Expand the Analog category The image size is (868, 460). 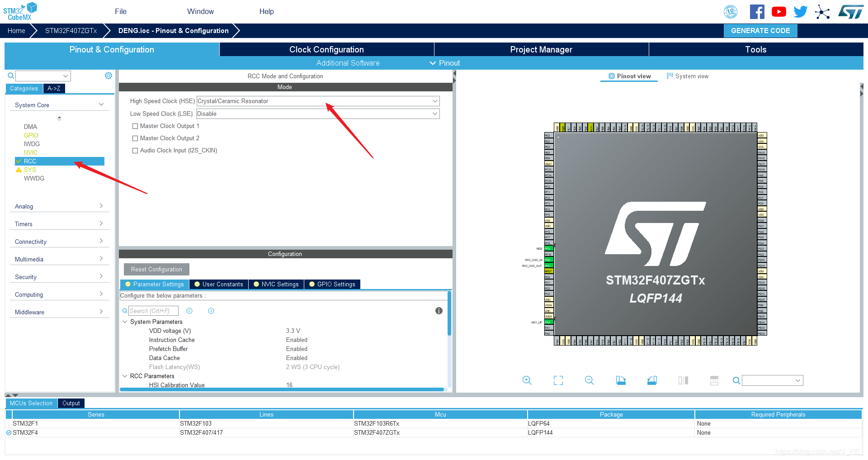click(x=101, y=206)
